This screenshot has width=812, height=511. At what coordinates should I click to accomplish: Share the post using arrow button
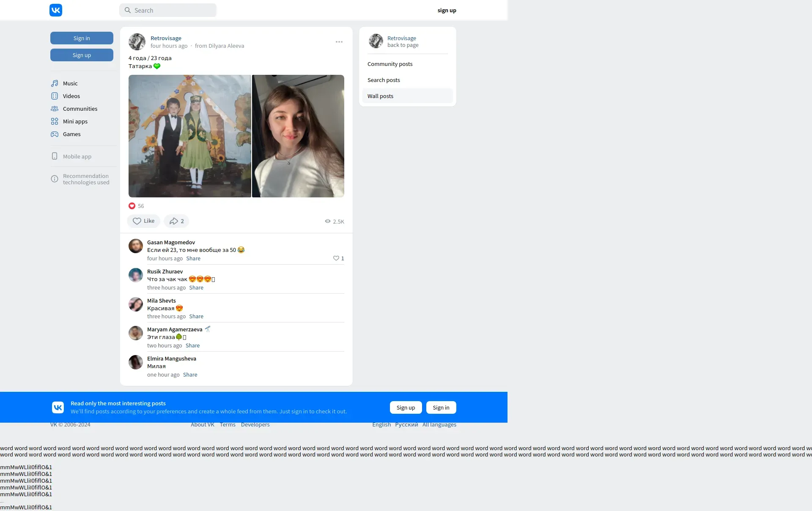tap(176, 221)
